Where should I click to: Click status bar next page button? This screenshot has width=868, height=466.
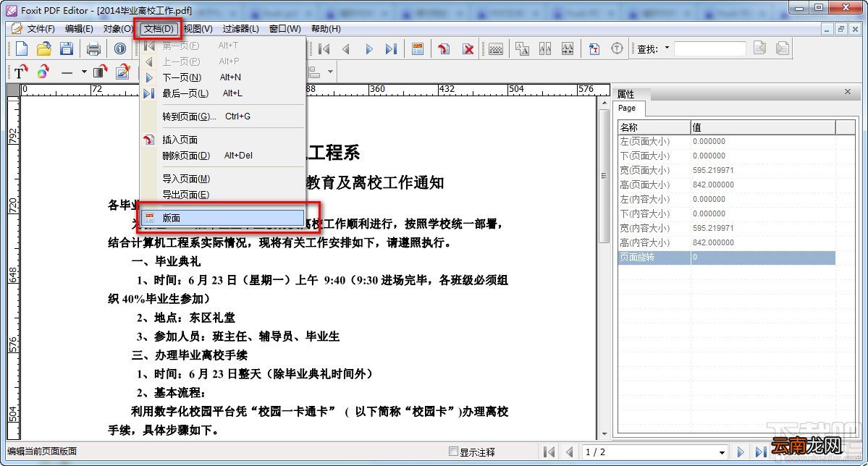tap(740, 452)
